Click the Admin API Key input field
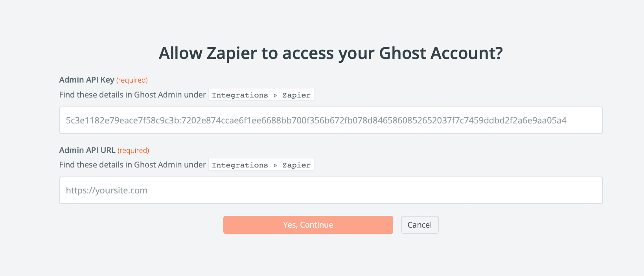The width and height of the screenshot is (644, 276). tap(330, 120)
